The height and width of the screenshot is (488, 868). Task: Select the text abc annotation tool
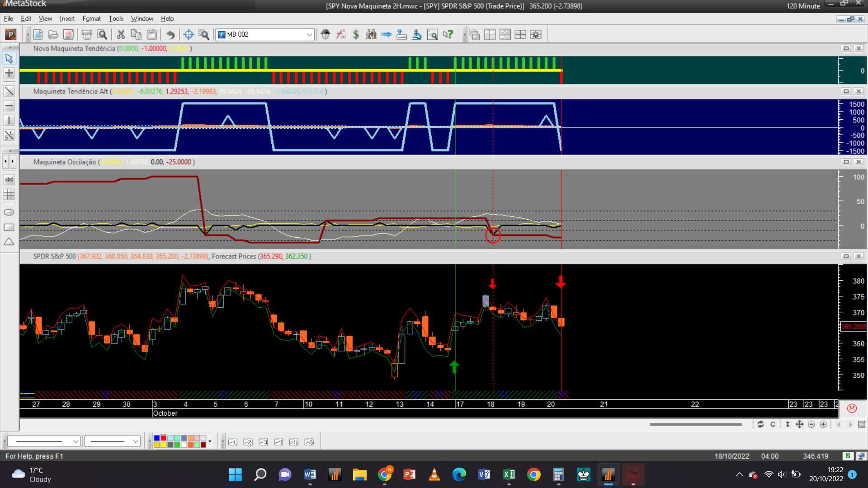point(9,179)
